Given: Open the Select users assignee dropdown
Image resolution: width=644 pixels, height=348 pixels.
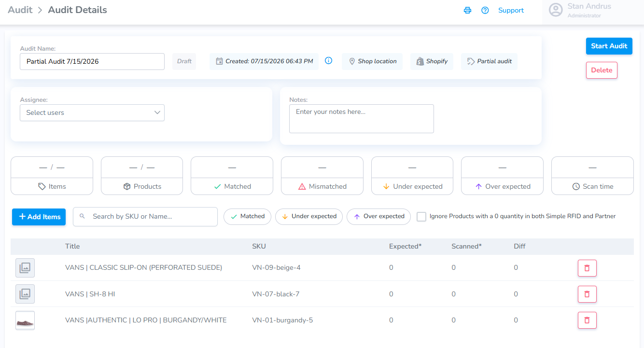Looking at the screenshot, I should (x=92, y=112).
